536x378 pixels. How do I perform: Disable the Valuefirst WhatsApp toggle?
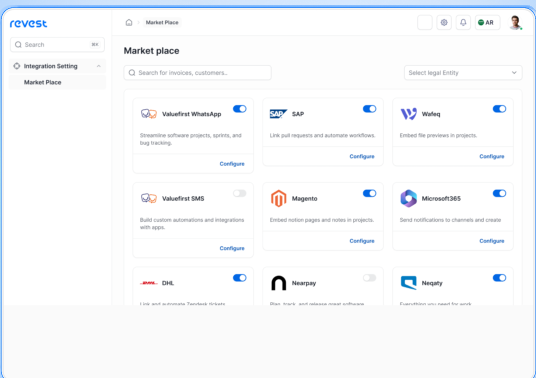[240, 109]
